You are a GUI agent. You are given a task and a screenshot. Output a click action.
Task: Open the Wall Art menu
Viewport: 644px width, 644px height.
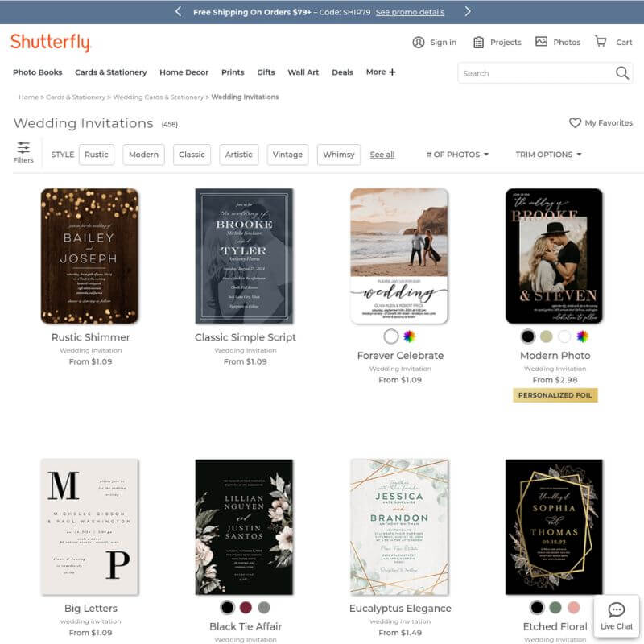pyautogui.click(x=303, y=72)
